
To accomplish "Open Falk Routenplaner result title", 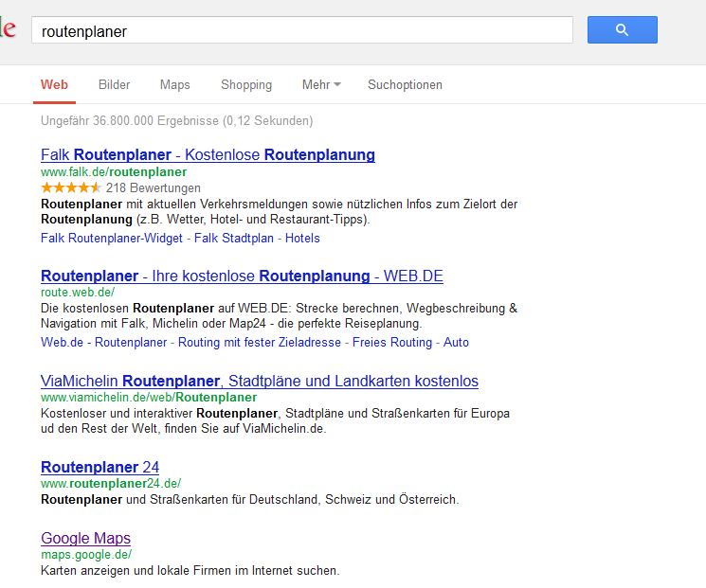I will tap(208, 154).
